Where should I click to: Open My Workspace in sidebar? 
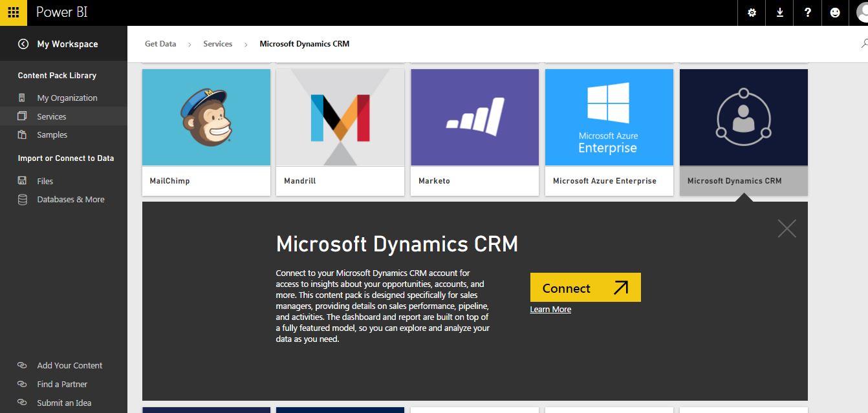[68, 44]
